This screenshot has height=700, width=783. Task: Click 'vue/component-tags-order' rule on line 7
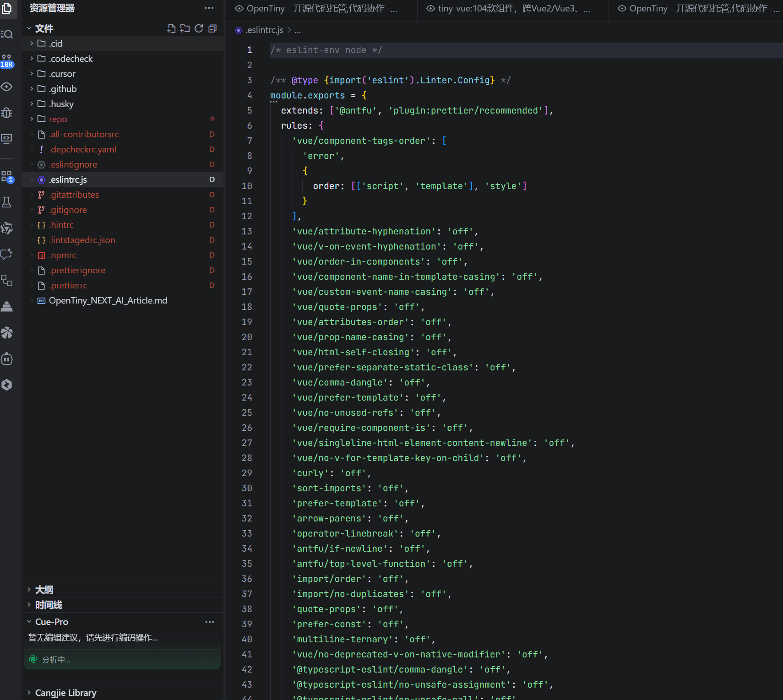361,141
